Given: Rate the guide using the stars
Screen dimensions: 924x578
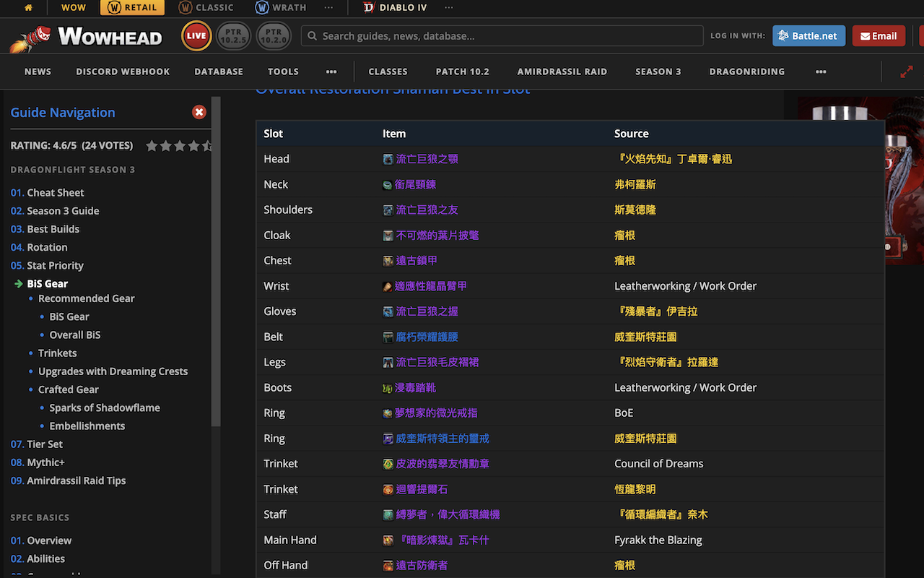Looking at the screenshot, I should [x=179, y=146].
